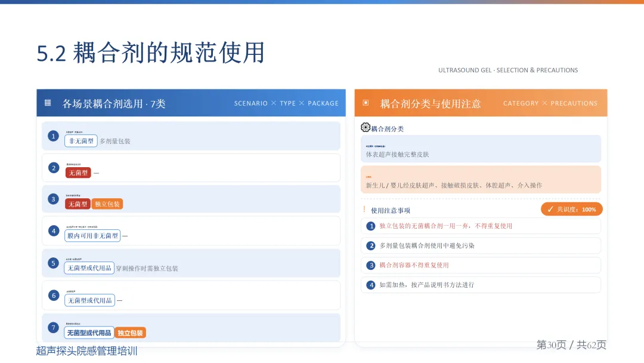Click the 无菌型或代用品 tag in row 6

(89, 300)
